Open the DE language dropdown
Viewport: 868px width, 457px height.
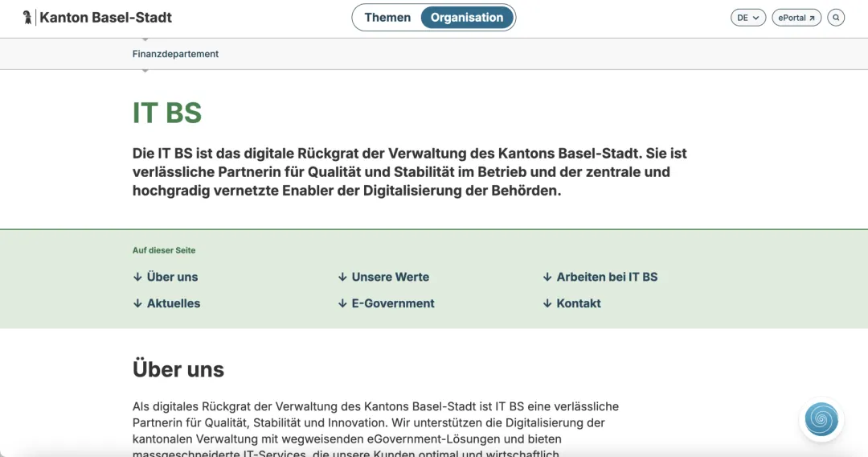click(x=747, y=18)
